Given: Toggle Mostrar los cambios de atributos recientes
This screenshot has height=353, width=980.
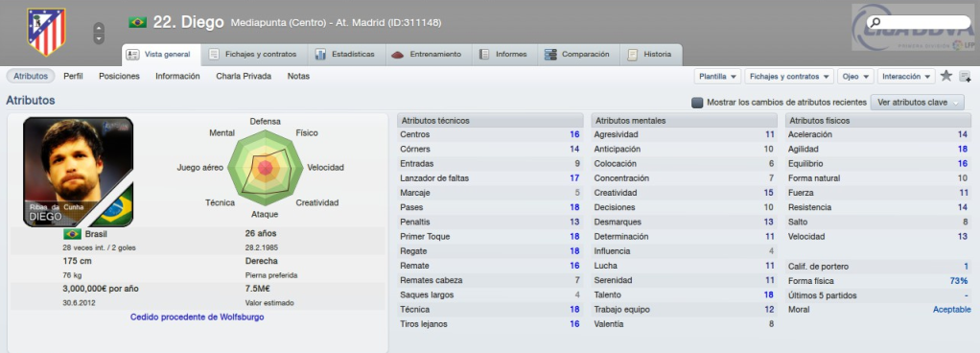Looking at the screenshot, I should coord(697,103).
